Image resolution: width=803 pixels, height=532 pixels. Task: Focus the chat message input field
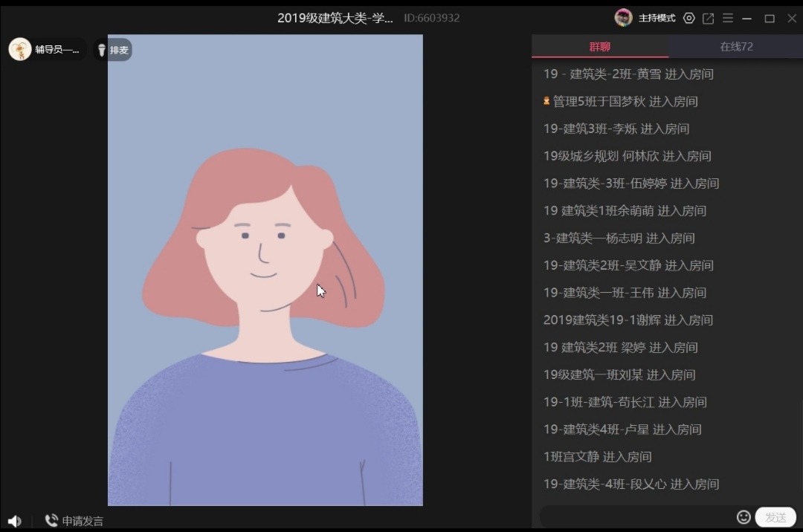[x=638, y=517]
